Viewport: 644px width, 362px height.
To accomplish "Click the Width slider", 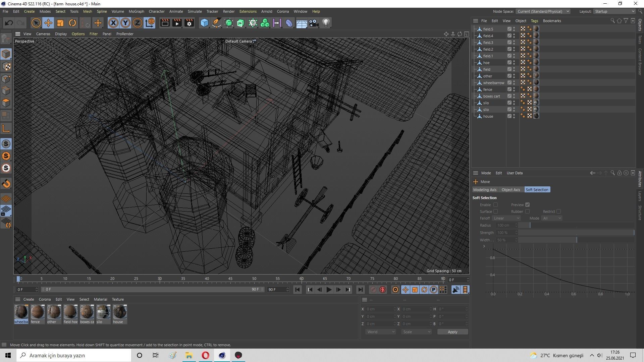I will point(576,240).
